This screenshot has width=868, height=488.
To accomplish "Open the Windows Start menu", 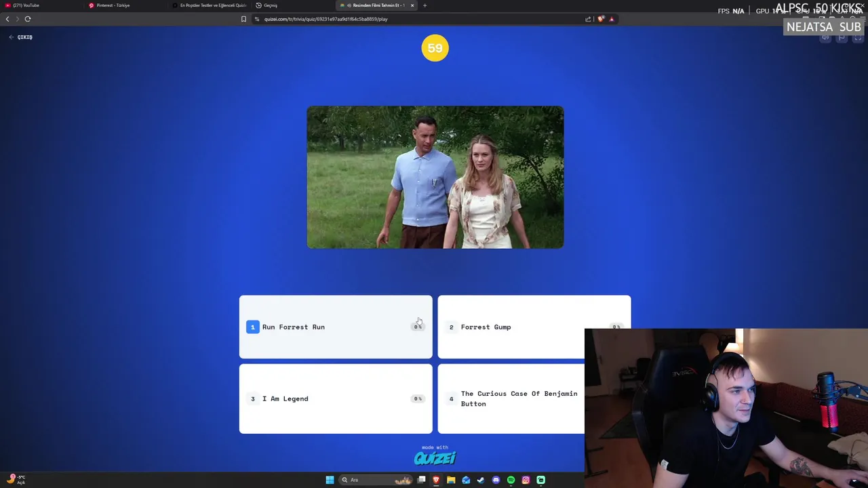I will 330,480.
